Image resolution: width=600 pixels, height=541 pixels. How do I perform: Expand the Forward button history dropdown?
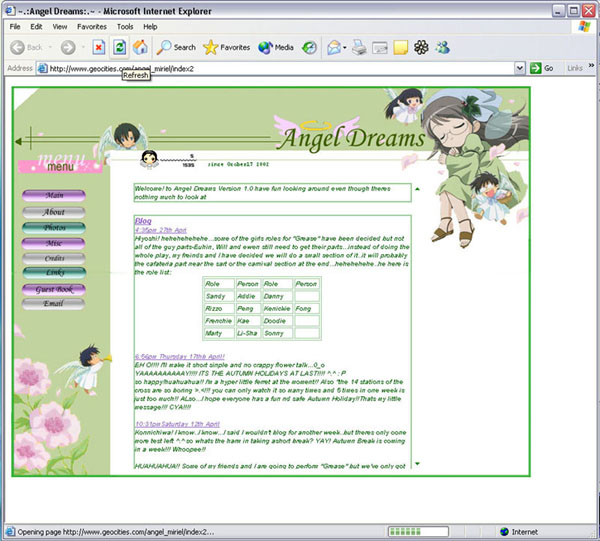83,47
